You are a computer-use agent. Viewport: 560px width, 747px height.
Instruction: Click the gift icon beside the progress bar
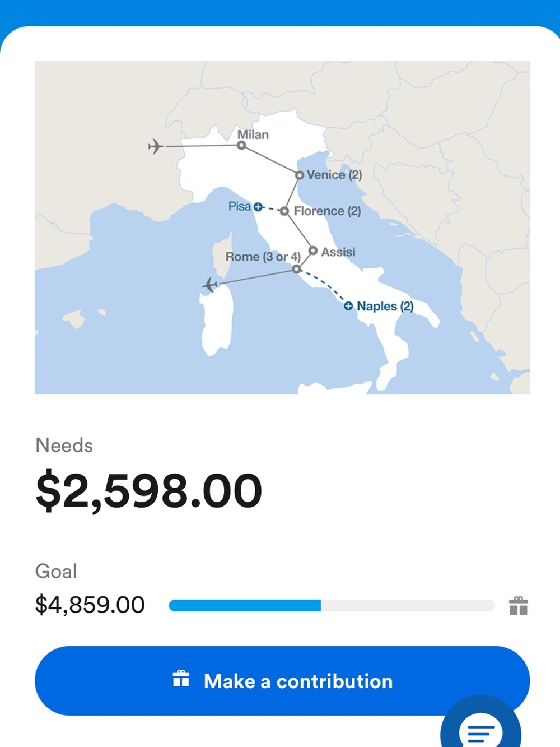[x=518, y=605]
